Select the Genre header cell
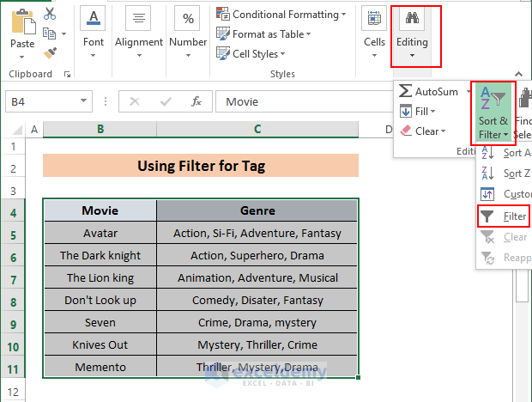This screenshot has width=532, height=402. [257, 210]
